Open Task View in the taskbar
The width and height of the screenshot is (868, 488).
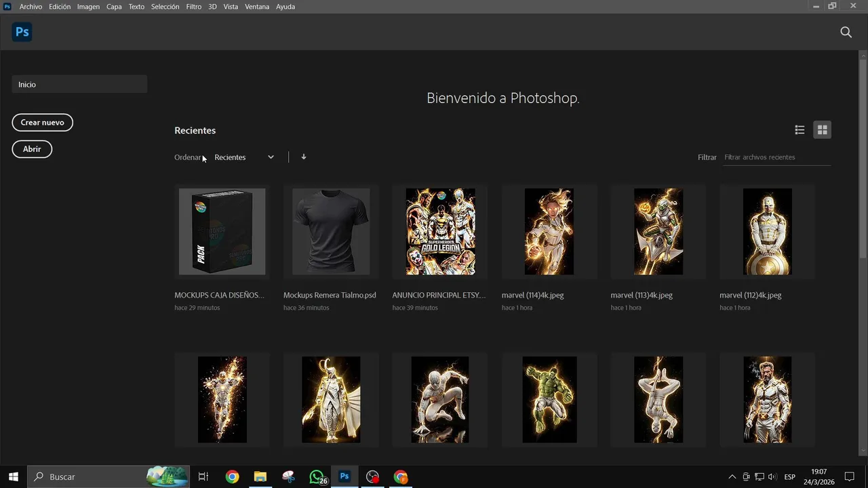point(203,476)
